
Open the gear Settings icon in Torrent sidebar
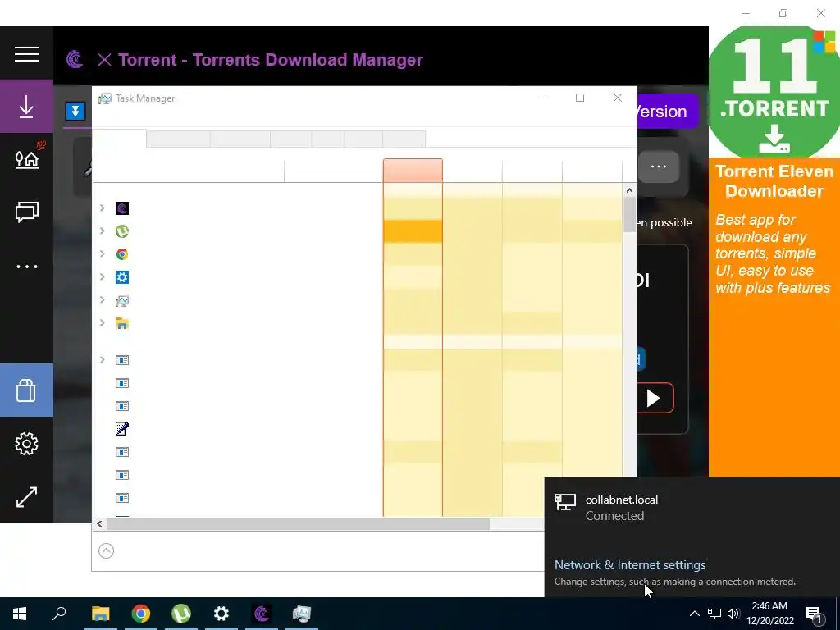coord(27,444)
